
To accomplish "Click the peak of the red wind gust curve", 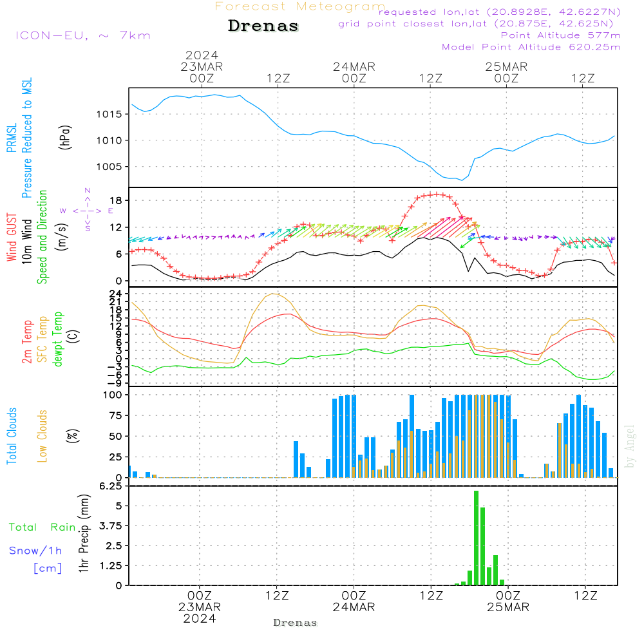I will pos(436,194).
